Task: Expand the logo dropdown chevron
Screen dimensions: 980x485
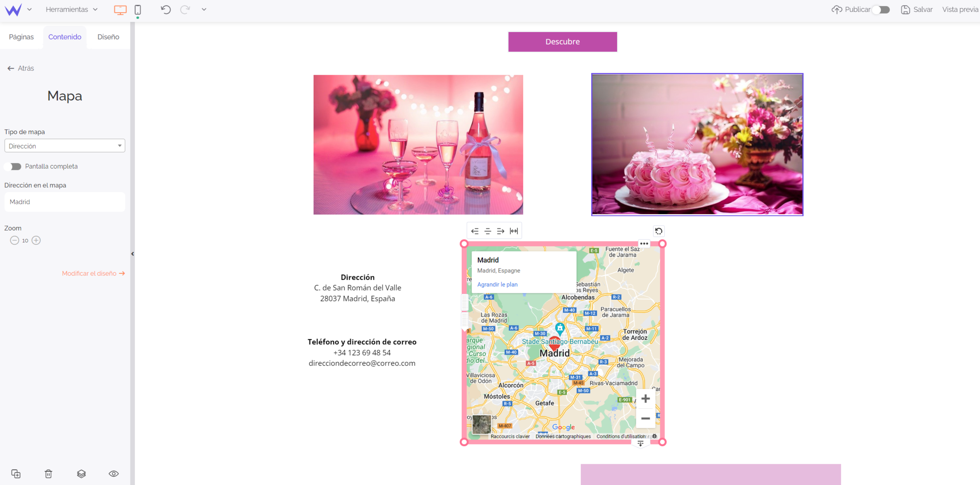Action: [x=29, y=9]
